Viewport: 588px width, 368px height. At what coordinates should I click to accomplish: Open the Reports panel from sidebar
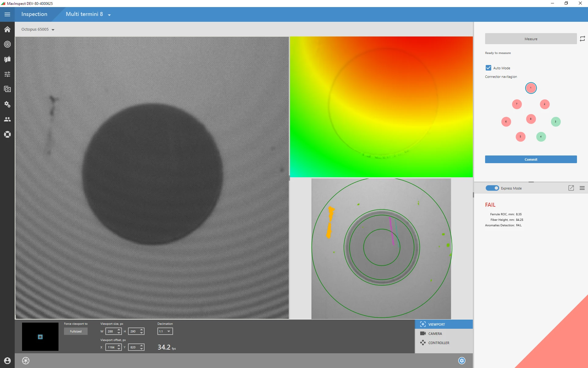coord(7,59)
